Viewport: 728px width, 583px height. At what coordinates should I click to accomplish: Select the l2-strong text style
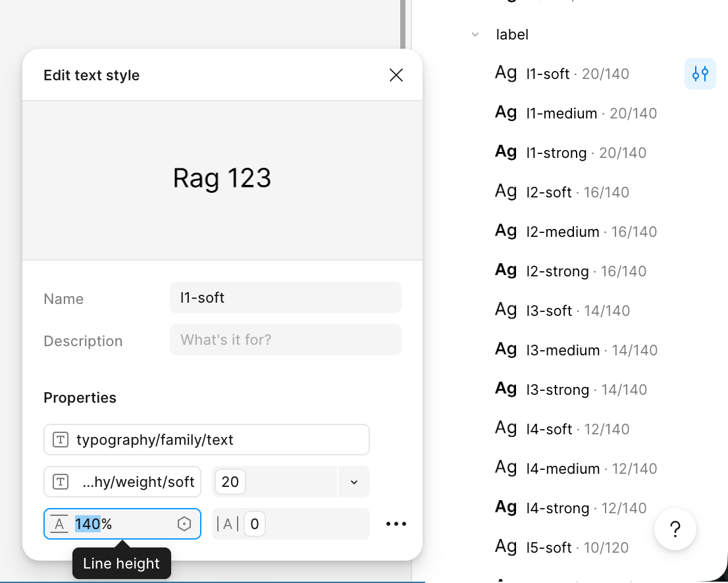click(557, 271)
